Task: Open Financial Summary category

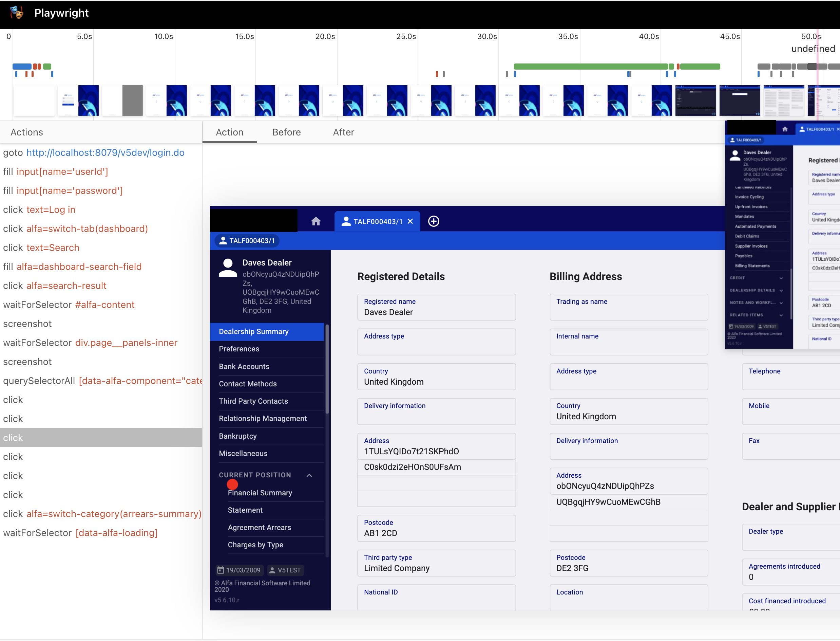Action: point(275,493)
